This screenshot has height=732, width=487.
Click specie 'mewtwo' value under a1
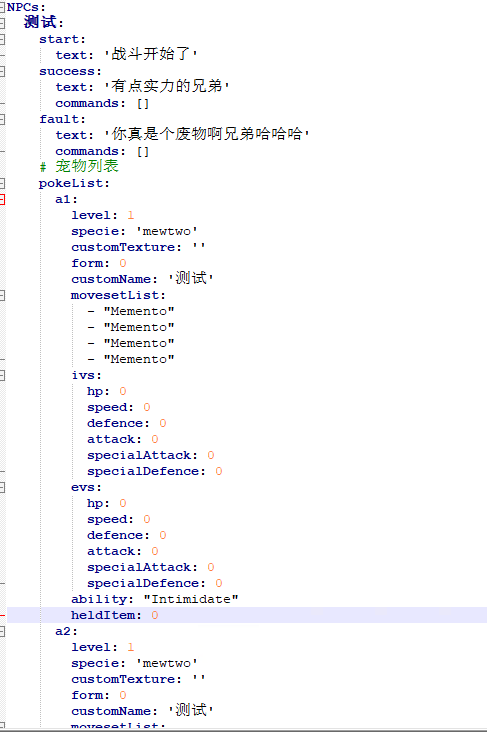point(166,231)
